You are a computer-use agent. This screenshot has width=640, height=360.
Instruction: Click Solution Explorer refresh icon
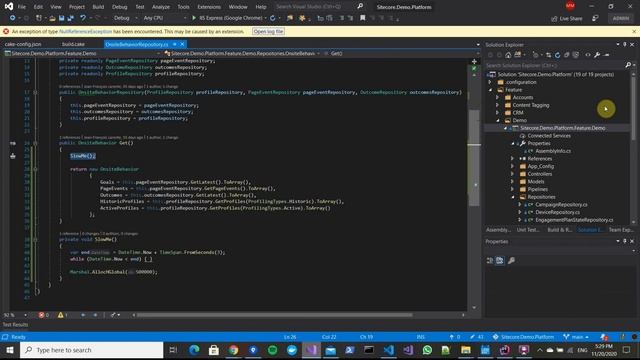(x=558, y=55)
